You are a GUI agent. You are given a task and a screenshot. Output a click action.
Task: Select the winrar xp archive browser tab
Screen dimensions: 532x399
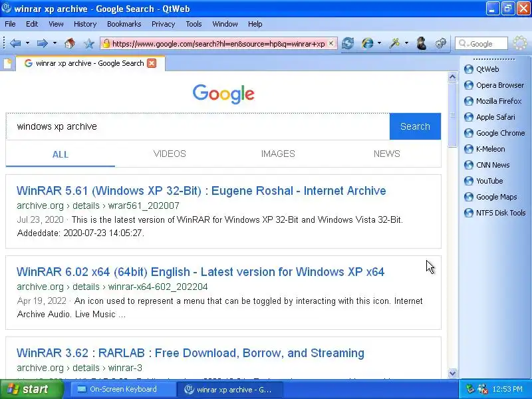point(90,63)
